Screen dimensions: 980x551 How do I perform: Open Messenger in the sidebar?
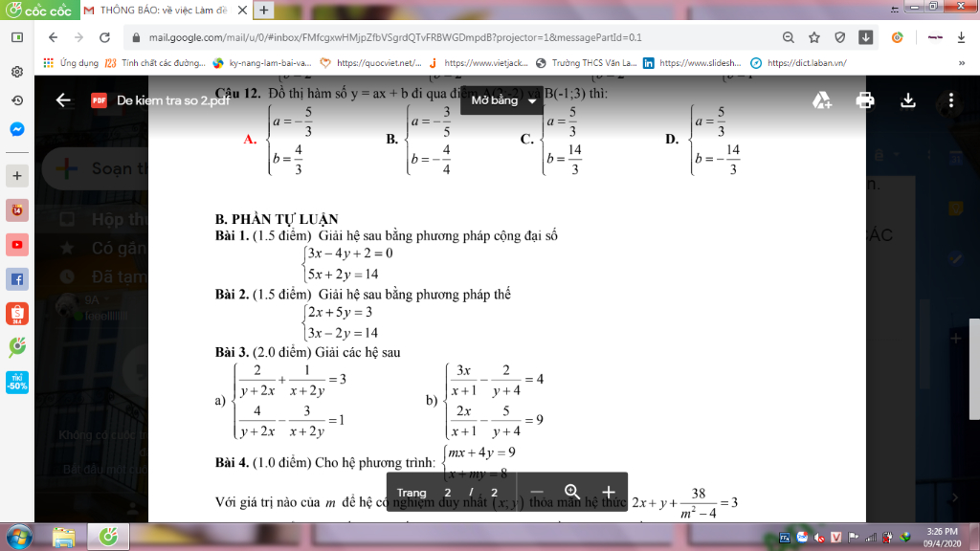coord(17,129)
